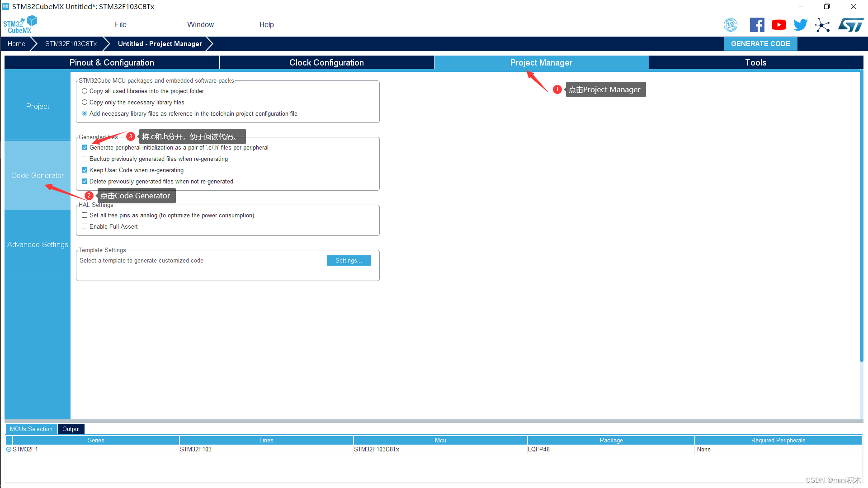868x488 pixels.
Task: Sort by Series column header
Action: click(96, 441)
